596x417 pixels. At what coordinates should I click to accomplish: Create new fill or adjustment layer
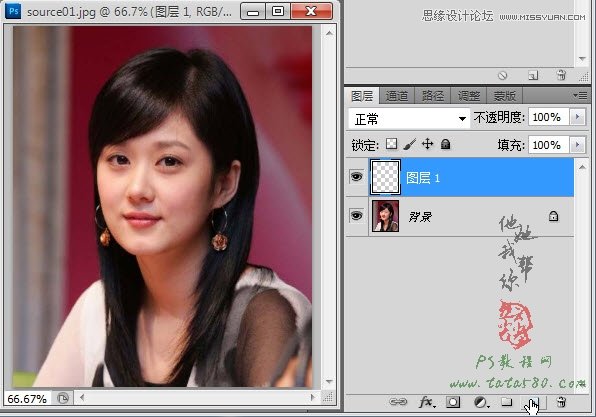(481, 402)
